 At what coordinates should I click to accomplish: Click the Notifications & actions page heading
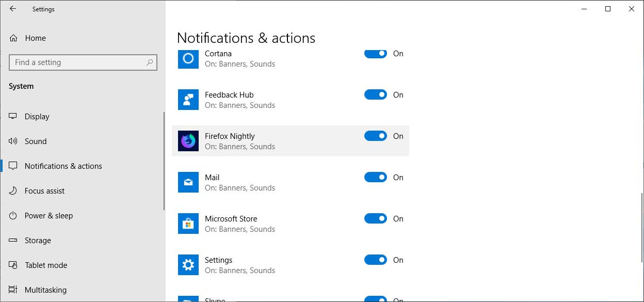(246, 38)
